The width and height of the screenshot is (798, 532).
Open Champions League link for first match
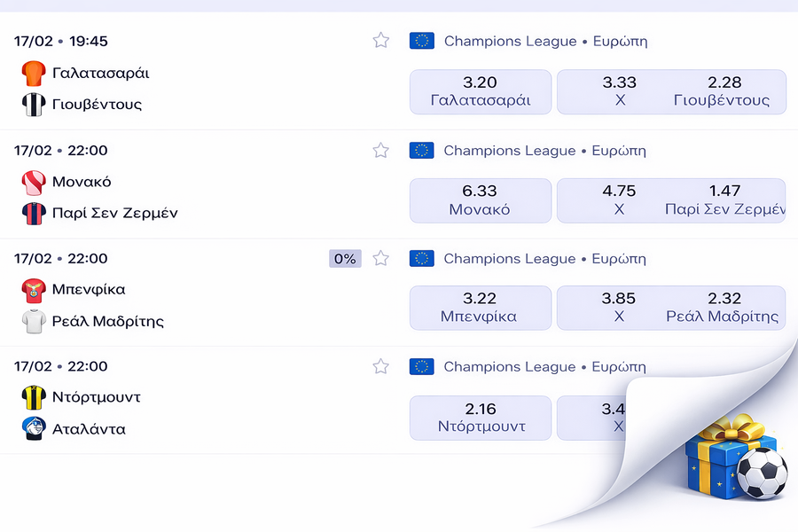(510, 41)
